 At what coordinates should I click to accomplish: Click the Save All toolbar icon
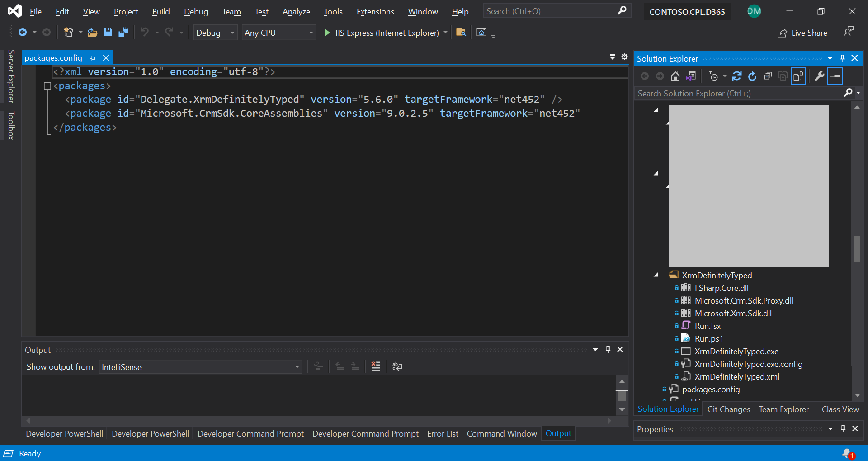pos(123,32)
